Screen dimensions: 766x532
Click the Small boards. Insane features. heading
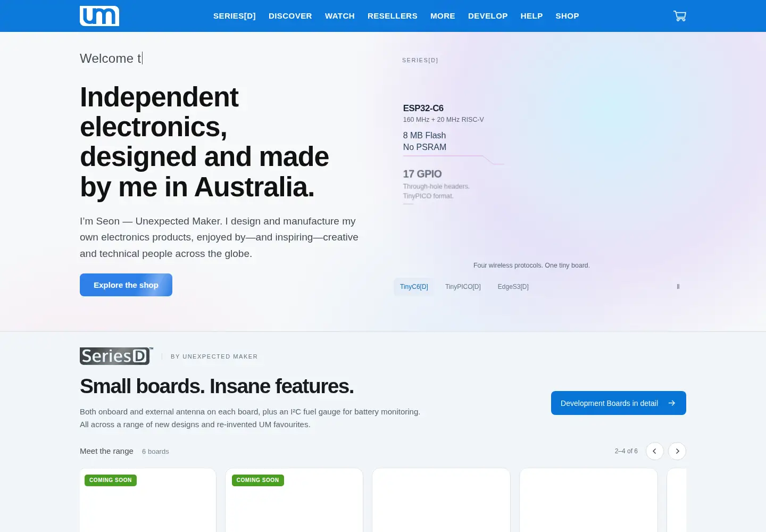click(217, 386)
